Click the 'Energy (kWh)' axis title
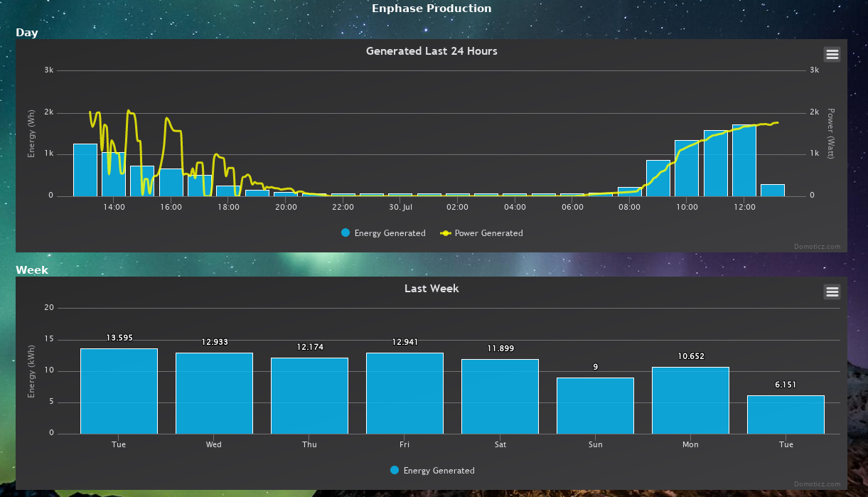 tap(31, 371)
